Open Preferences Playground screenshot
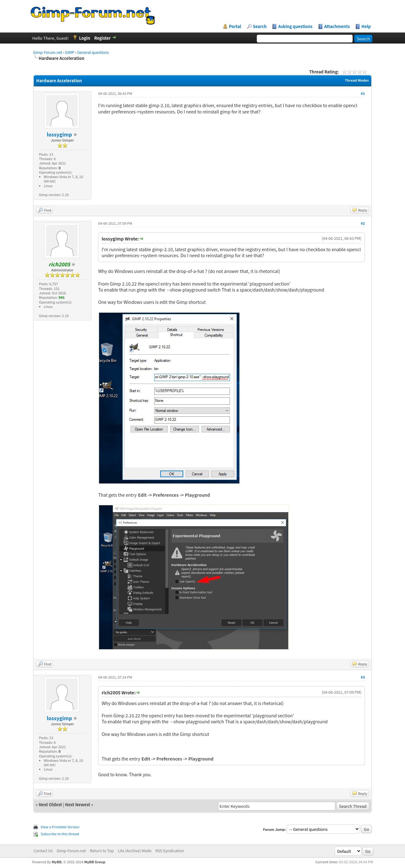 pyautogui.click(x=194, y=577)
